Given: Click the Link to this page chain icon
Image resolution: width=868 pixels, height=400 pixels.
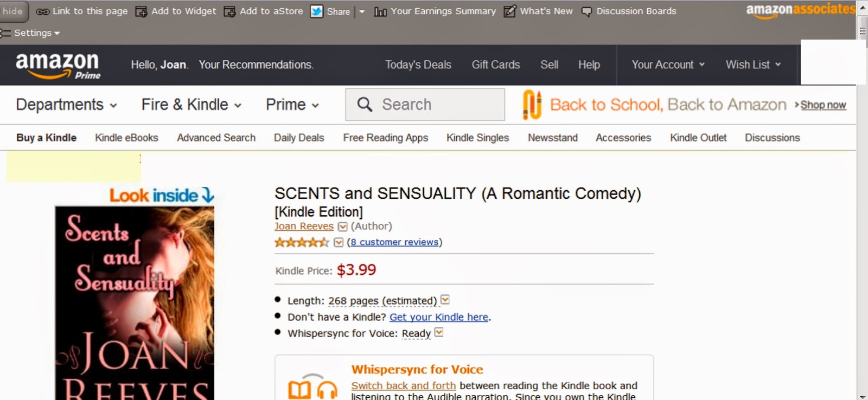Looking at the screenshot, I should 42,11.
